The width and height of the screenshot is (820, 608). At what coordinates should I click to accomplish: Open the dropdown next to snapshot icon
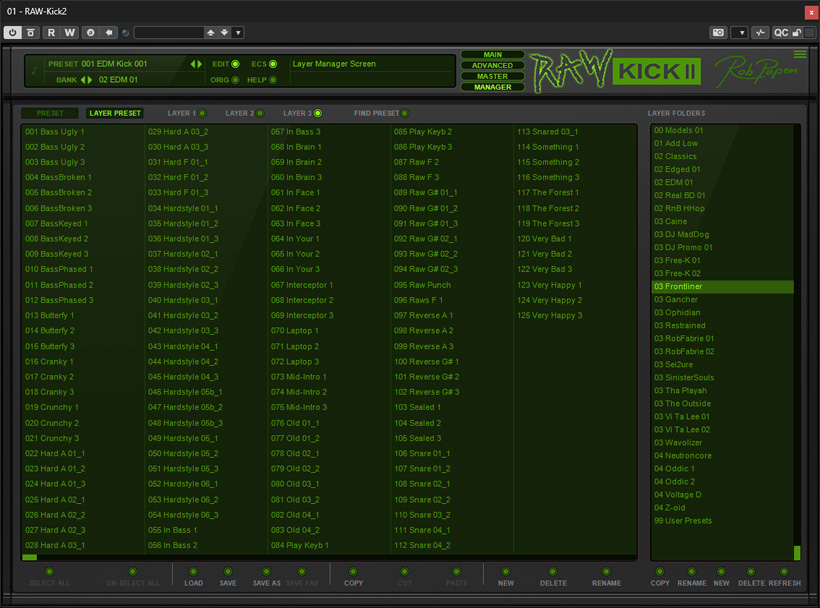coord(740,32)
